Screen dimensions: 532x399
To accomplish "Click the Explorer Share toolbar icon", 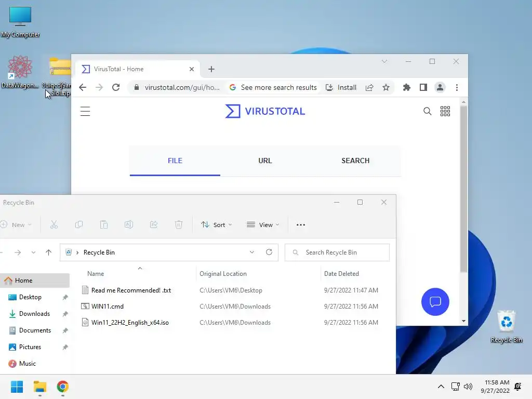I will (154, 224).
